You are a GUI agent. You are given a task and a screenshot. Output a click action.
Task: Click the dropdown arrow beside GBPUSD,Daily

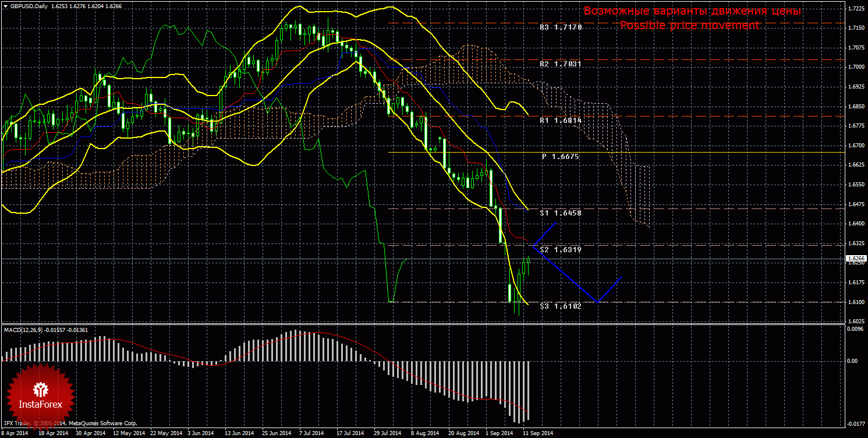tap(5, 6)
